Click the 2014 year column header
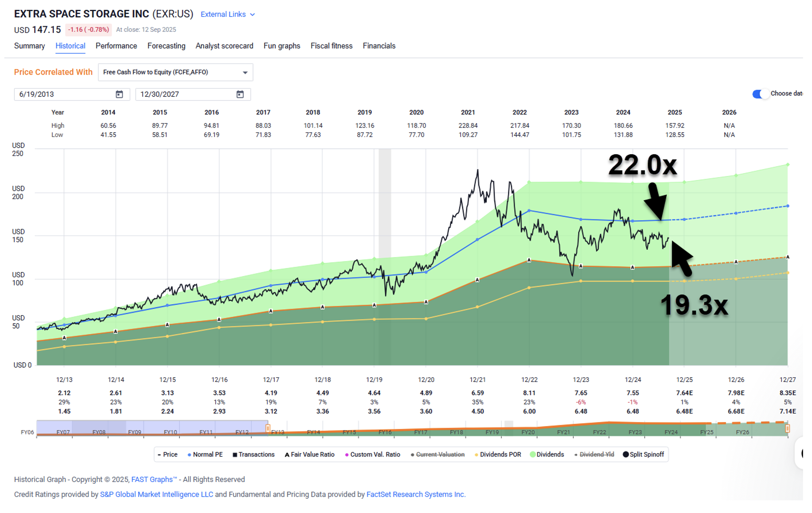 click(108, 113)
